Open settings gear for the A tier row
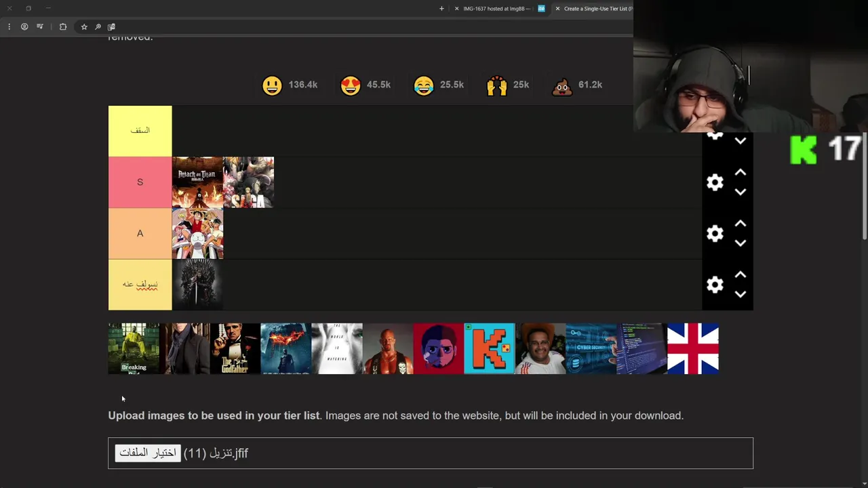This screenshot has width=868, height=488. click(715, 234)
